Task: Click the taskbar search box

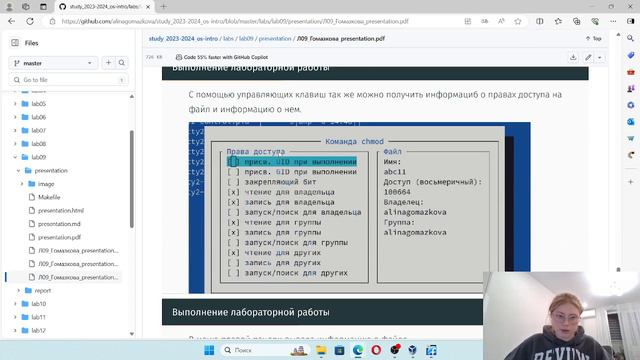Action: click(264, 350)
